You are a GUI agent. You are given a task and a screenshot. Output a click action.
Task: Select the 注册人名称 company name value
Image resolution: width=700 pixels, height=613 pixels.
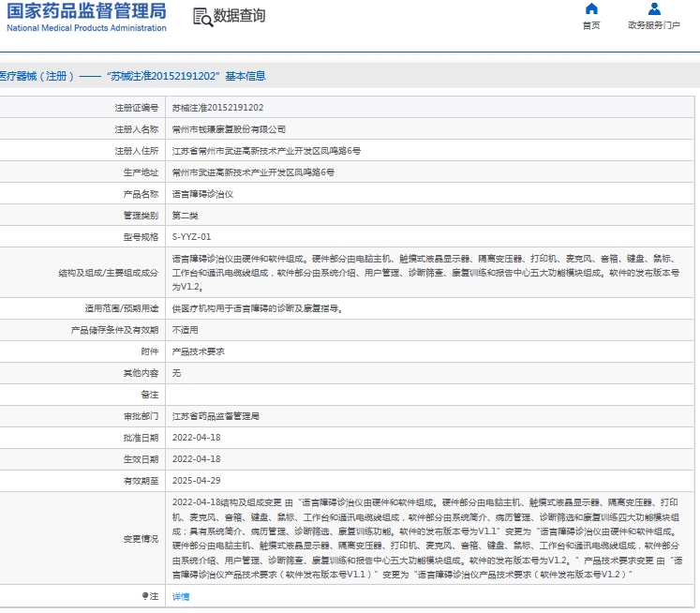point(229,129)
